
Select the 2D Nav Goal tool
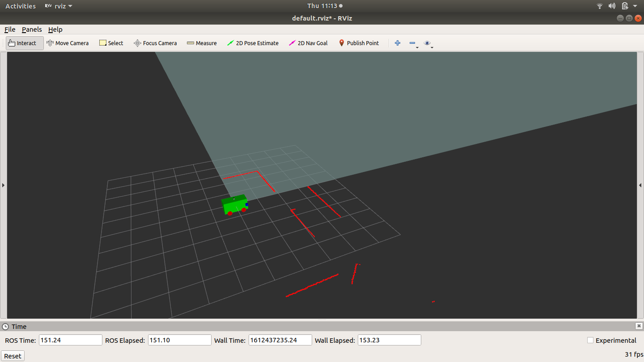(x=308, y=43)
